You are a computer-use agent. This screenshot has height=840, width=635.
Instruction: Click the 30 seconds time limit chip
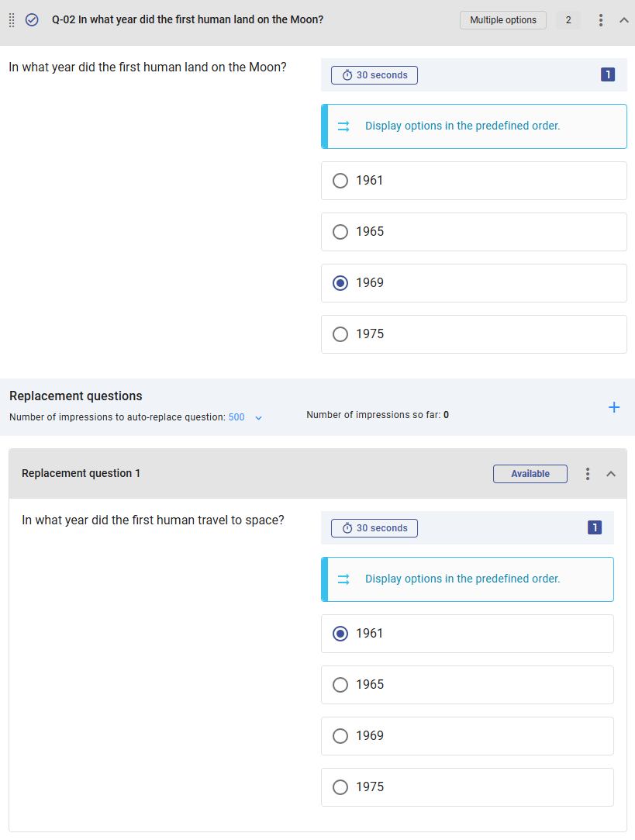374,74
